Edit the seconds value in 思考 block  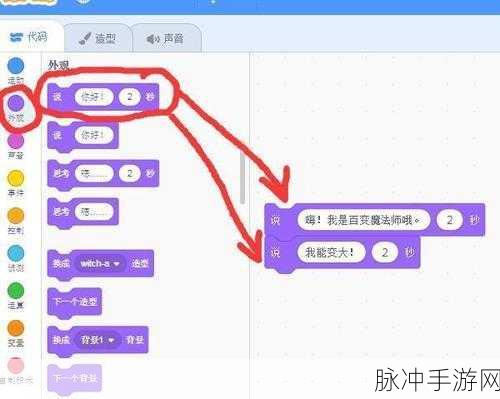click(x=130, y=173)
